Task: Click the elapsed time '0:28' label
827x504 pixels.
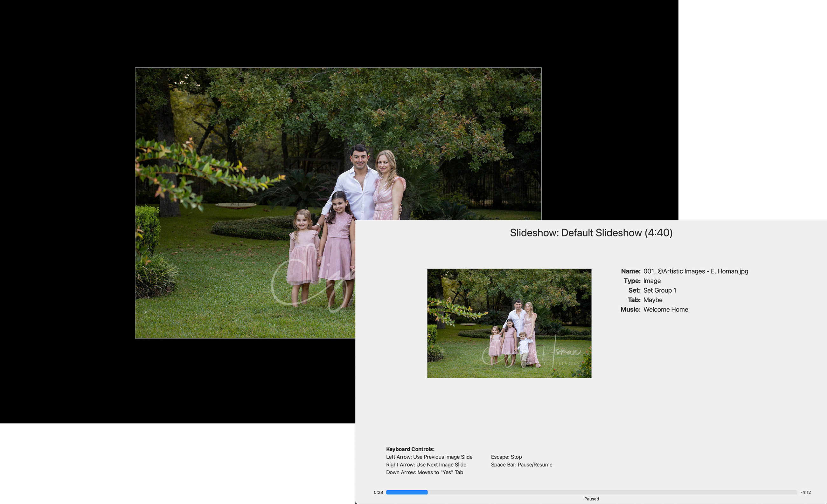Action: point(378,492)
